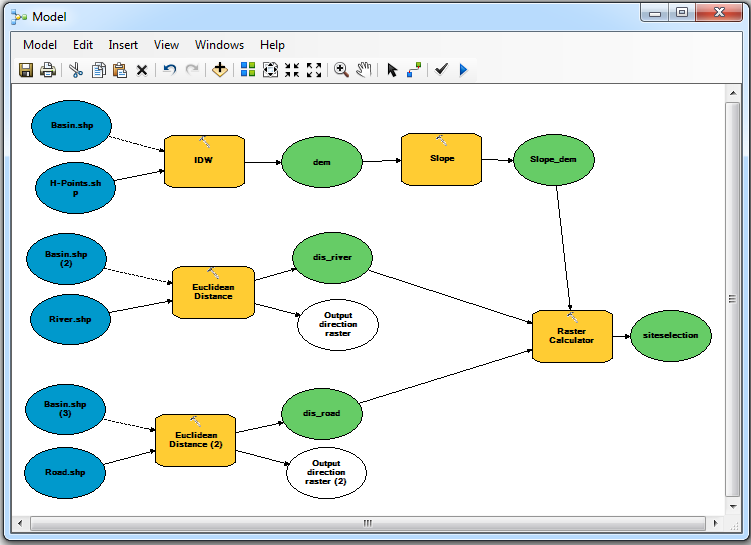Select the Zoom In magnifier tool
Viewport: 751px width, 545px height.
[x=341, y=70]
